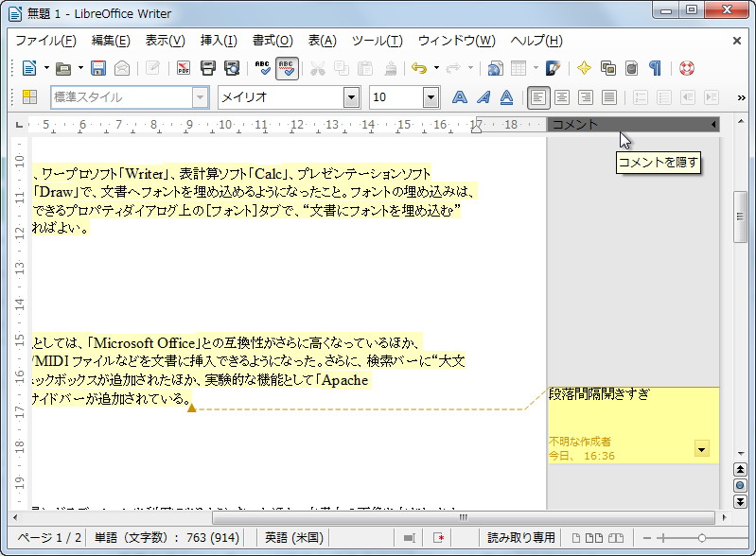Open the New document dropdown arrow
Viewport: 756px width, 556px height.
(x=46, y=68)
